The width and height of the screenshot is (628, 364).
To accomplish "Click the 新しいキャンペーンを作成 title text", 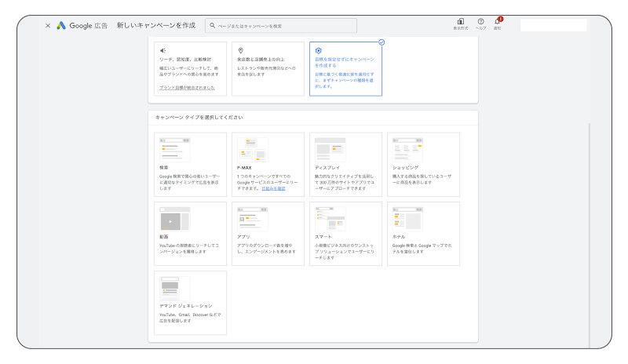I will [156, 26].
